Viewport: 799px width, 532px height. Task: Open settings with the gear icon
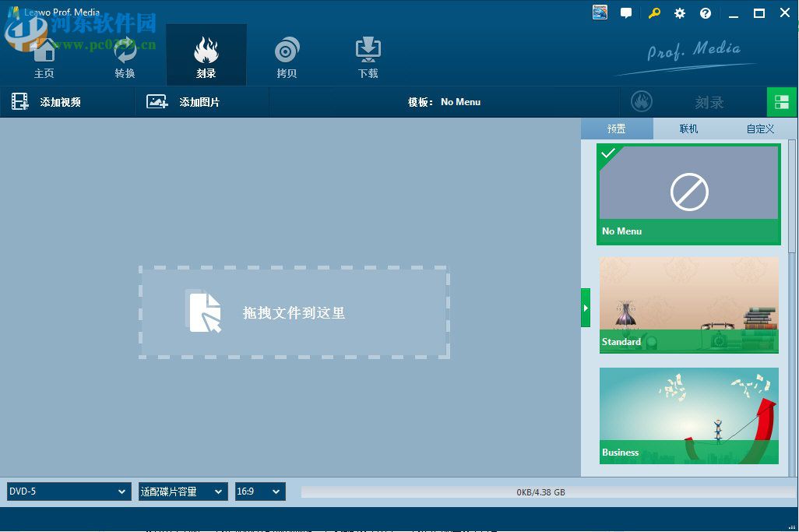tap(679, 12)
